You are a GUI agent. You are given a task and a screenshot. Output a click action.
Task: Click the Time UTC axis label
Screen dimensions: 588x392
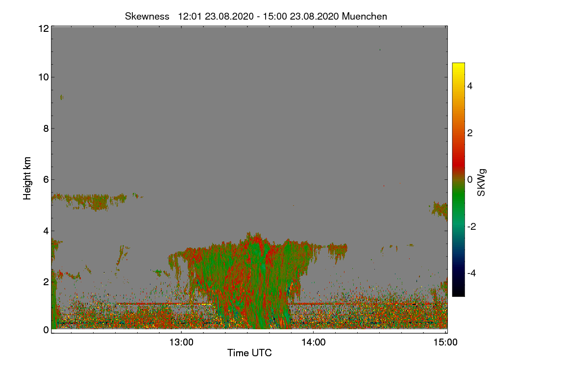coord(249,353)
